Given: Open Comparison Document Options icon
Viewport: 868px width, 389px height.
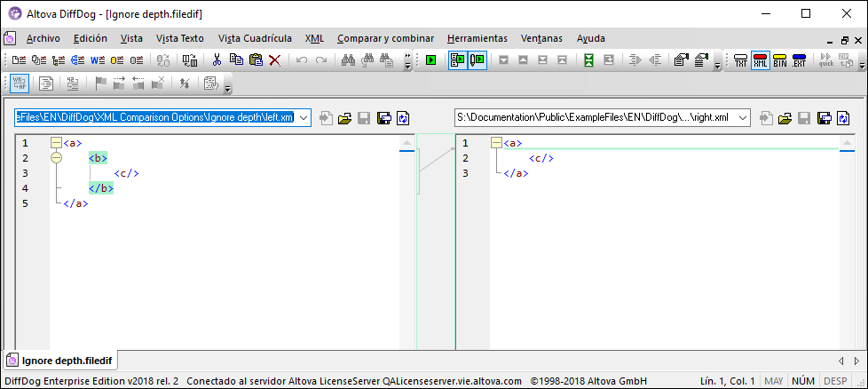Looking at the screenshot, I should [x=702, y=60].
